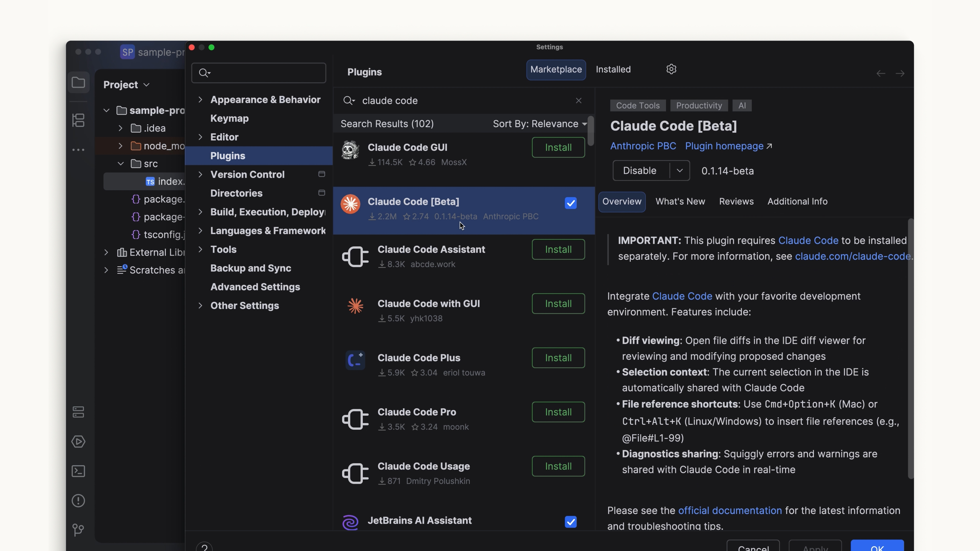This screenshot has height=551, width=980.
Task: Open the Problems view exclamation icon
Action: pyautogui.click(x=78, y=501)
